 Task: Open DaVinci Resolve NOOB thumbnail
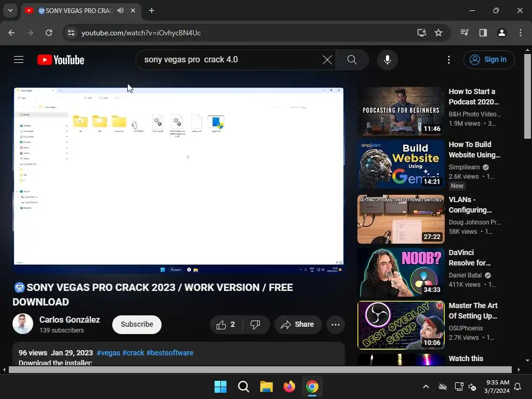(401, 272)
